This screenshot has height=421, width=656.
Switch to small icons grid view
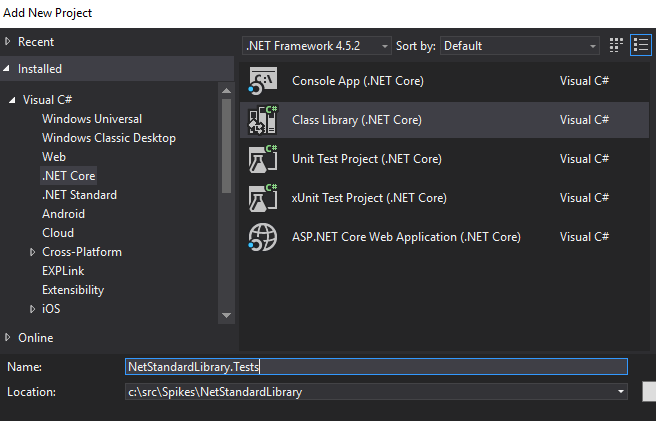(x=616, y=45)
